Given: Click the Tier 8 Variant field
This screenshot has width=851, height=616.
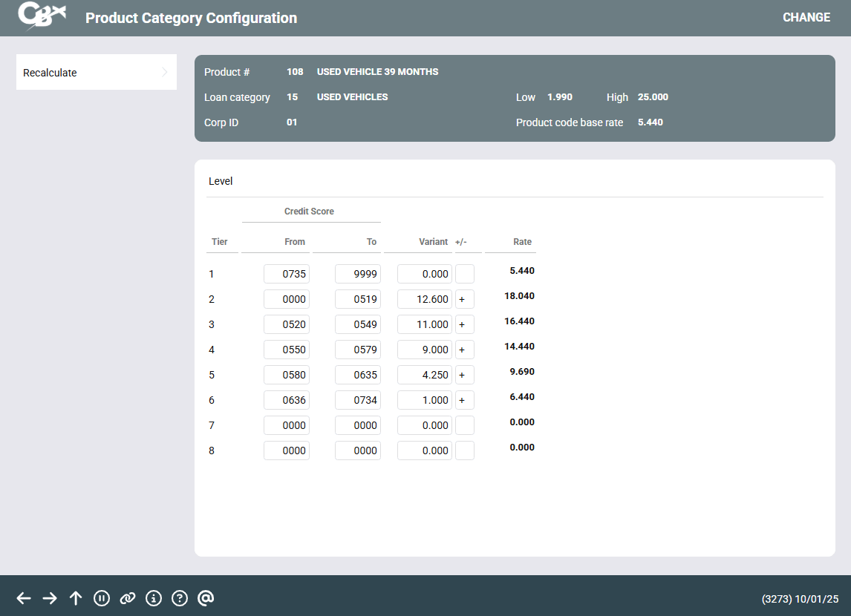Looking at the screenshot, I should (425, 450).
